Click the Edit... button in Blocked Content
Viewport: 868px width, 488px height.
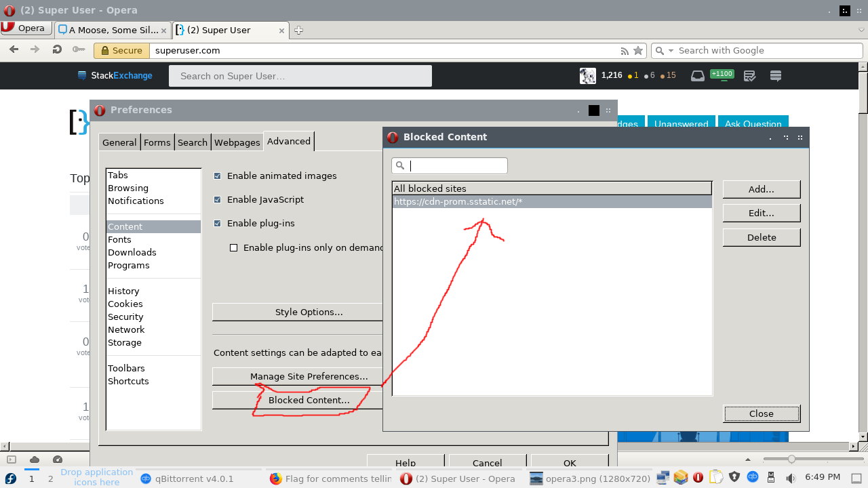762,213
